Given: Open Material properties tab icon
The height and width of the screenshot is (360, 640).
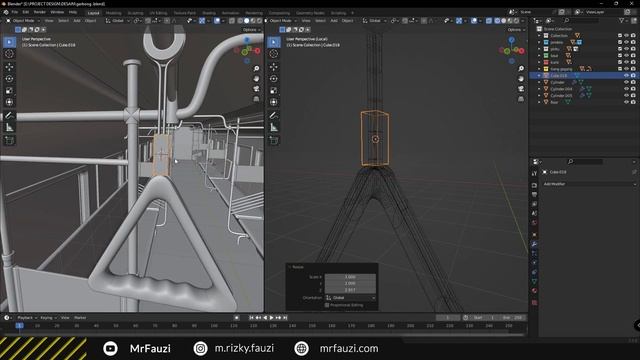Looking at the screenshot, I should tap(534, 291).
